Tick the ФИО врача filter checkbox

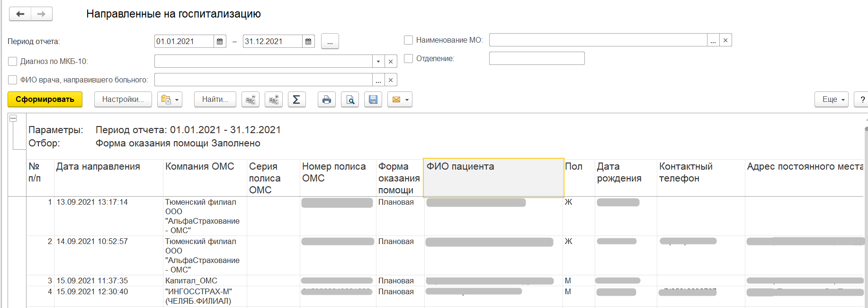point(13,80)
